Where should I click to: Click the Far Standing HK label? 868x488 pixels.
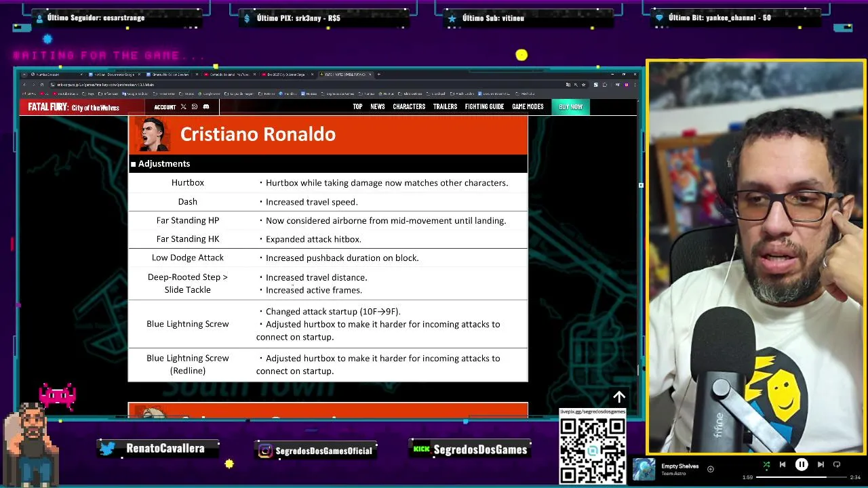click(188, 239)
